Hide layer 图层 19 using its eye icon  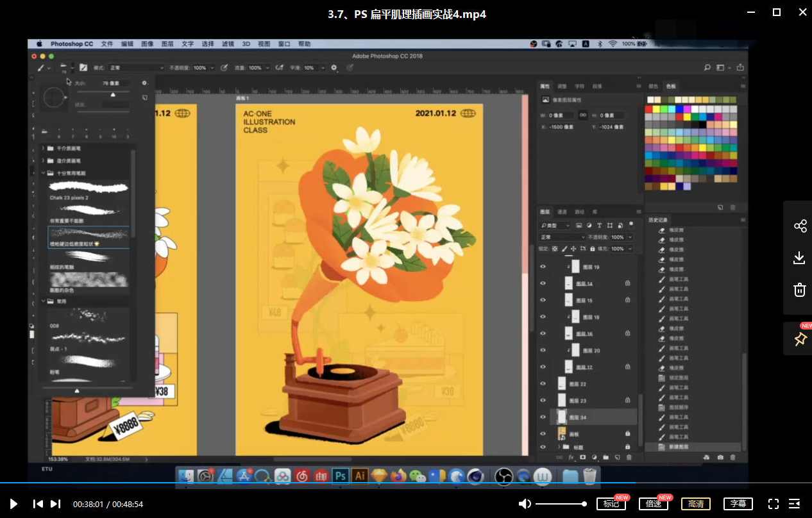click(x=543, y=267)
